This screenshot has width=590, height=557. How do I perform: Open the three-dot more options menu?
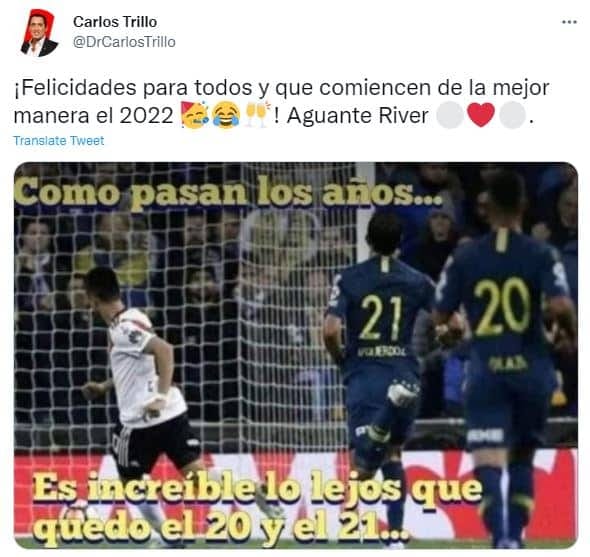pyautogui.click(x=569, y=22)
